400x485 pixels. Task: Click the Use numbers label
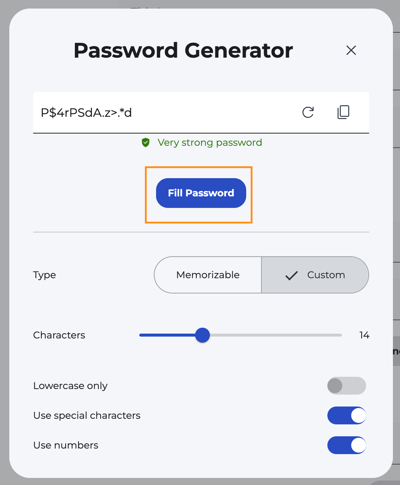pyautogui.click(x=66, y=445)
